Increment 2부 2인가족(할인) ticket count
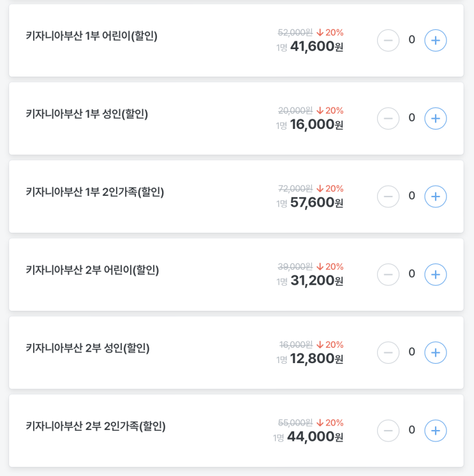Image resolution: width=474 pixels, height=476 pixels. 435,431
